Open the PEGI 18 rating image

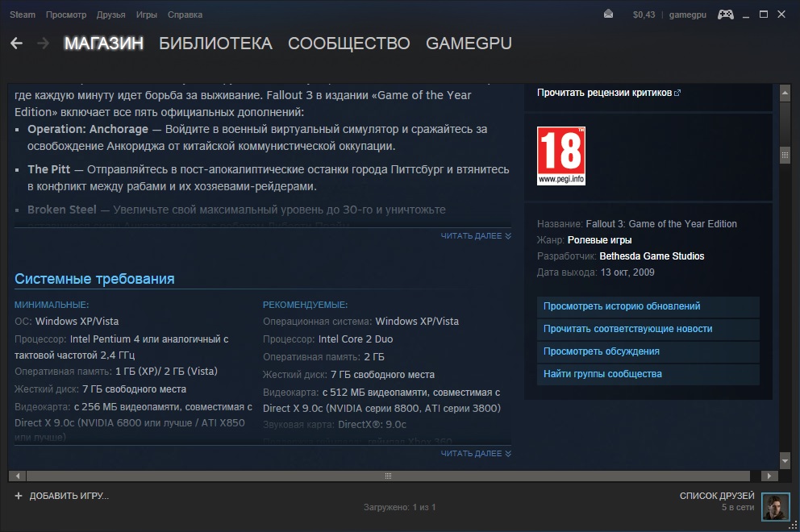(x=561, y=156)
